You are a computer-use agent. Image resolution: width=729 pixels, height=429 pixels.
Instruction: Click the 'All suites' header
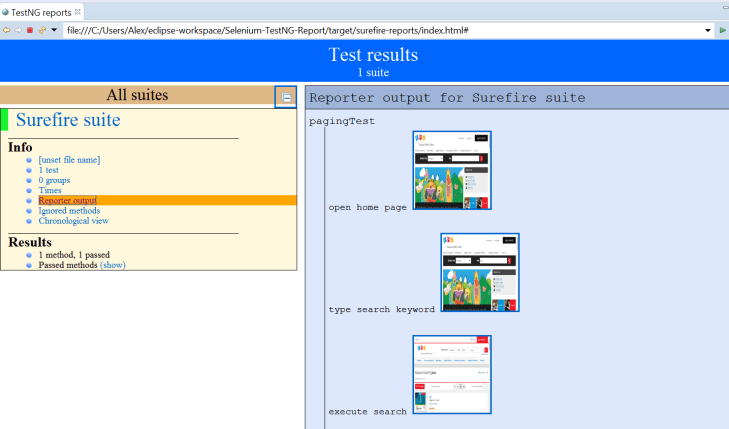point(137,95)
